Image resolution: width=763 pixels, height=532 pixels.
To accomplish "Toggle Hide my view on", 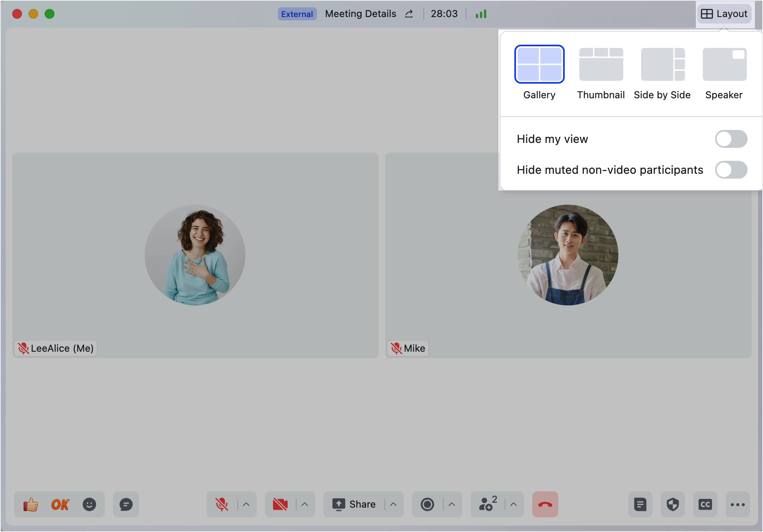I will tap(731, 139).
